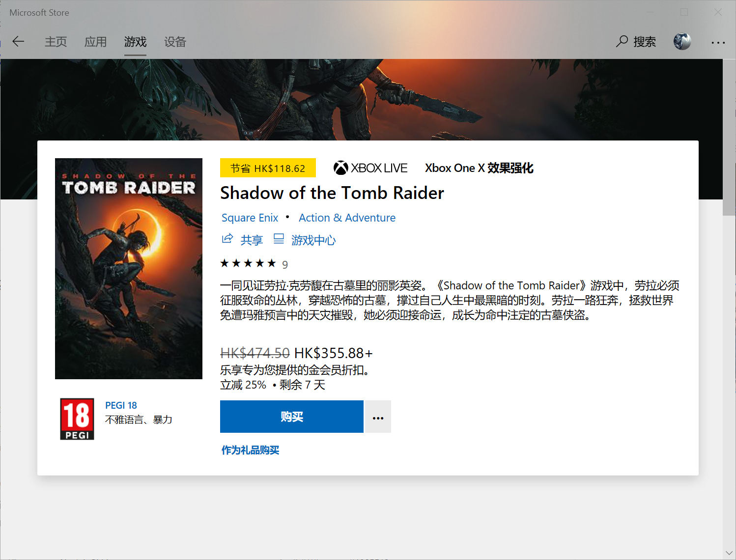Switch to the 应用 tab
Image resolution: width=736 pixels, height=560 pixels.
[x=95, y=42]
